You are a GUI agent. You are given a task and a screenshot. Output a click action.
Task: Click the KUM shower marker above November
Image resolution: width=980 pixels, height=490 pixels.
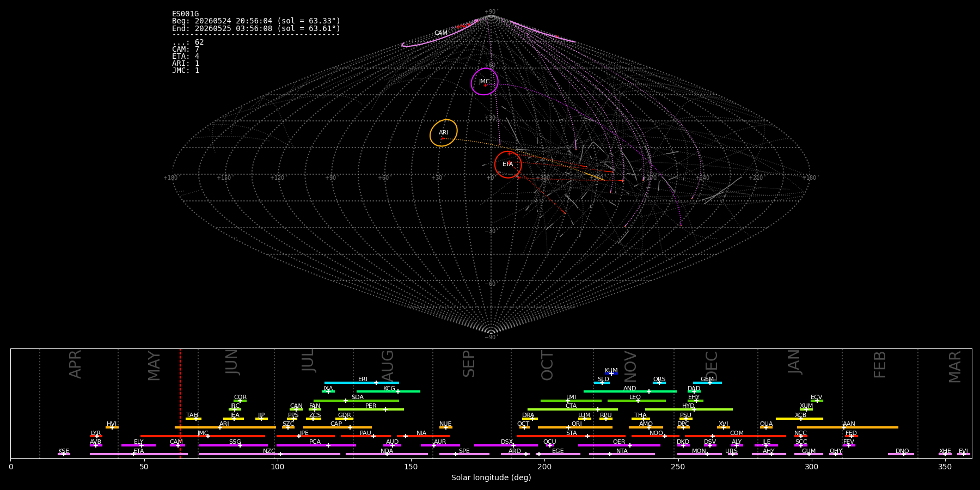[x=611, y=373]
